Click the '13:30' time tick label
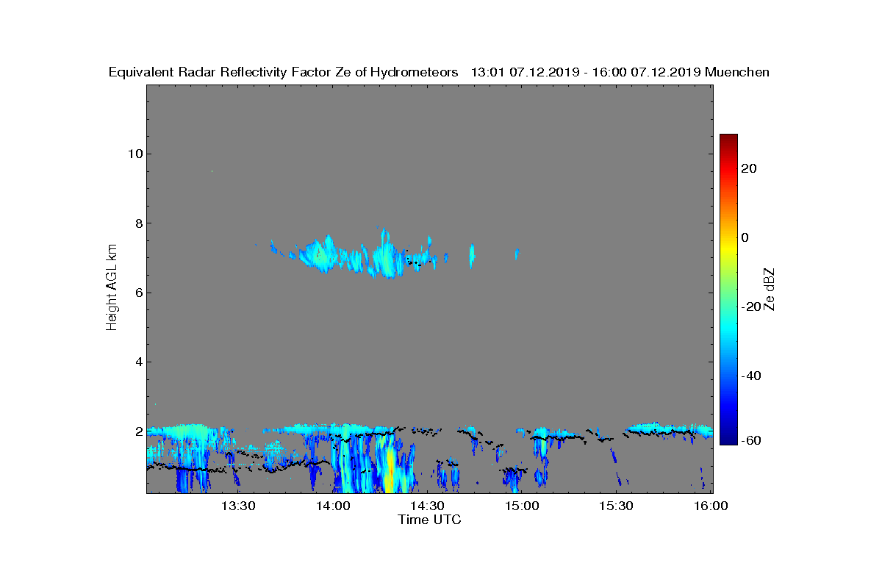 pos(239,506)
